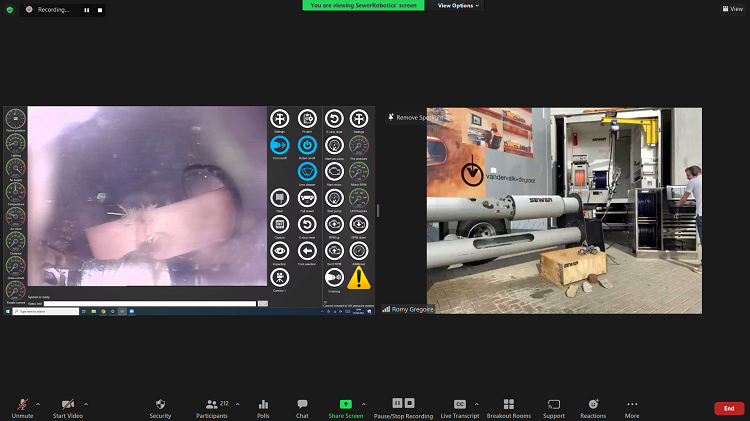The height and width of the screenshot is (421, 750).
Task: Stop recording from bottom toolbar
Action: click(x=409, y=403)
